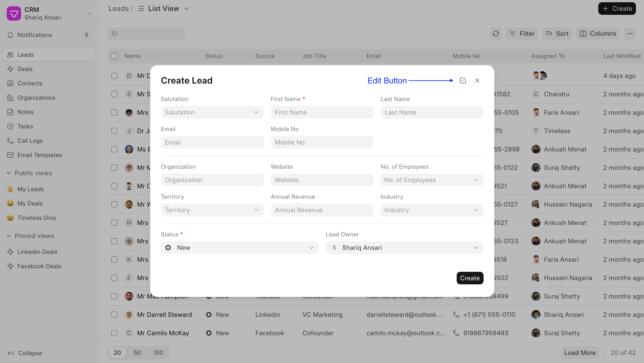Click the edit fields layout icon in the dialog
644x363 pixels.
pyautogui.click(x=463, y=80)
